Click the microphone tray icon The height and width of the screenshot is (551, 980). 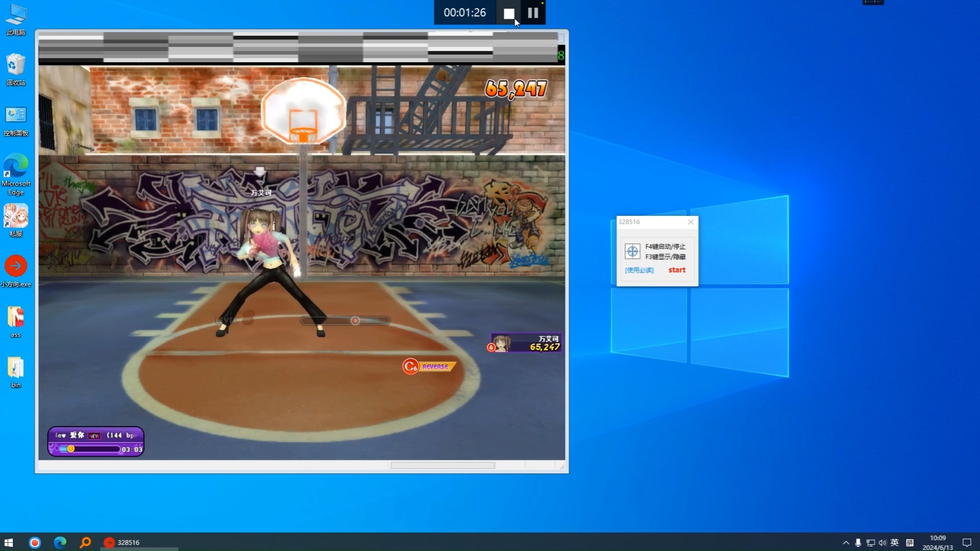pos(858,542)
